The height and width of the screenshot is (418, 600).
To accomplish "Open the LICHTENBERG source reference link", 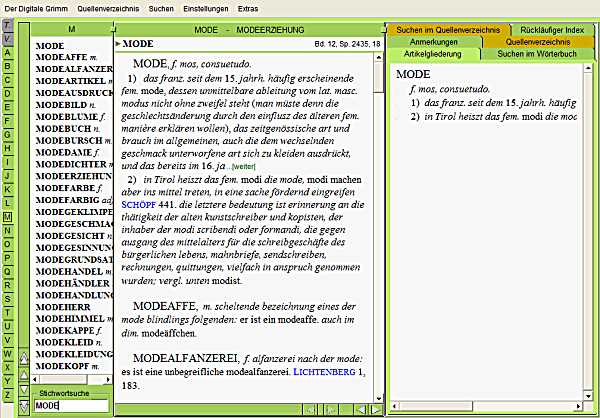I will [324, 372].
